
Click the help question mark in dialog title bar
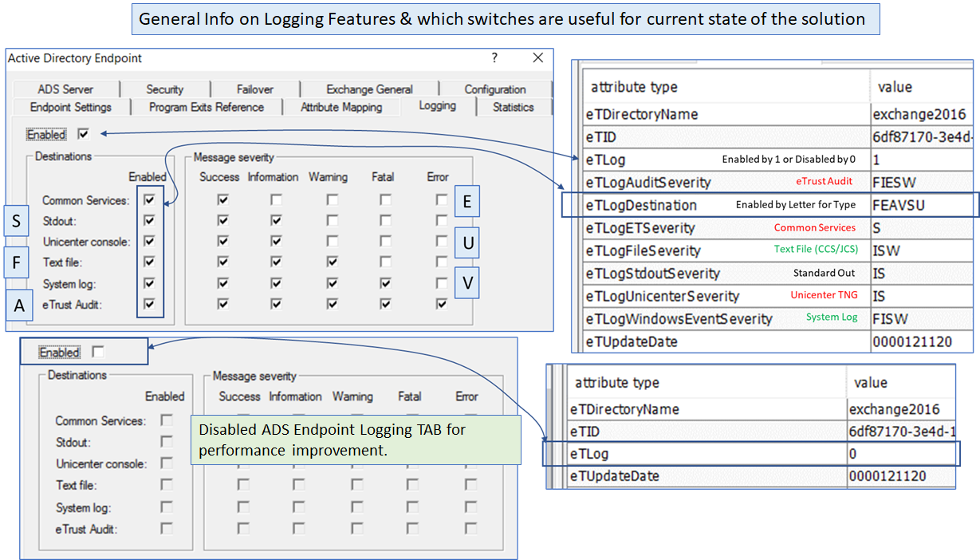(494, 57)
